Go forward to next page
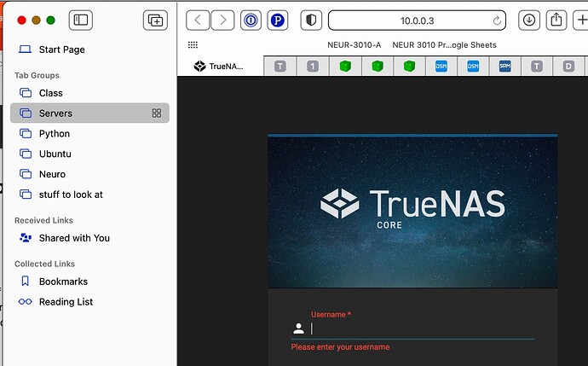This screenshot has width=588, height=366. [x=222, y=20]
